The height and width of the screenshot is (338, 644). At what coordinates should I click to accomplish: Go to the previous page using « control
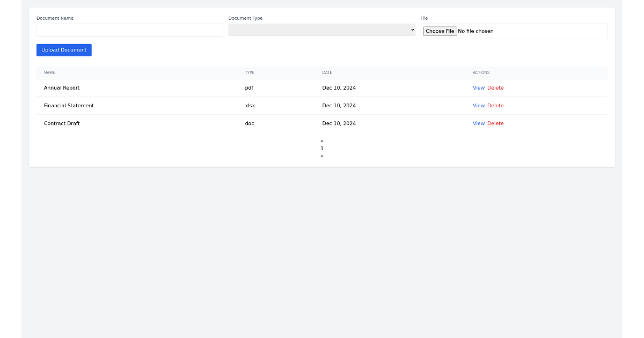point(322,141)
